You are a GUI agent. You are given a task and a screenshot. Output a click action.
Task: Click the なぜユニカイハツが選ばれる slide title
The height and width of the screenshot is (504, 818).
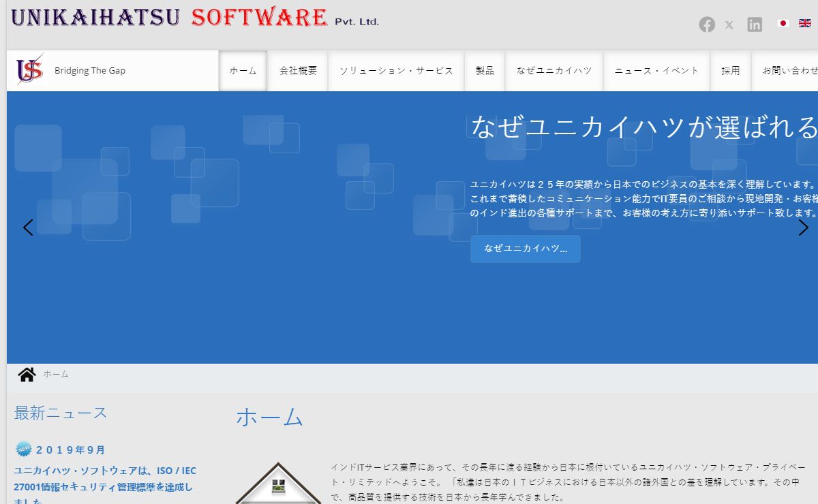[x=644, y=127]
